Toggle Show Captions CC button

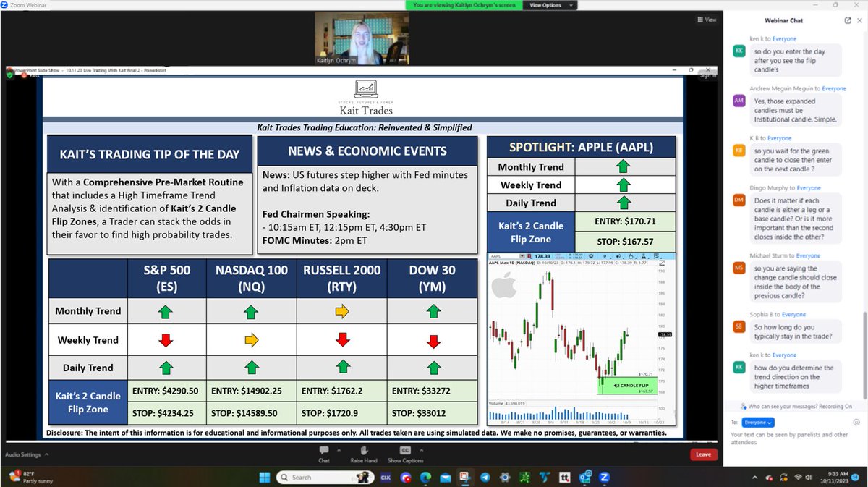tap(405, 454)
